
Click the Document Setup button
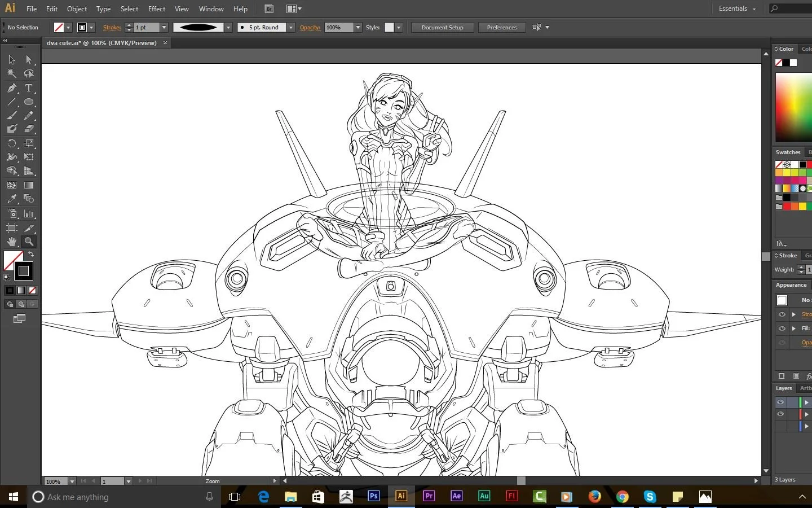pos(442,27)
